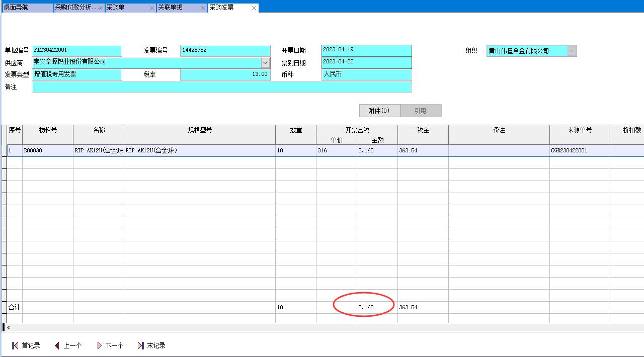The width and height of the screenshot is (644, 357).
Task: Select the 开票日期 field 2023-04-19
Action: coord(366,50)
